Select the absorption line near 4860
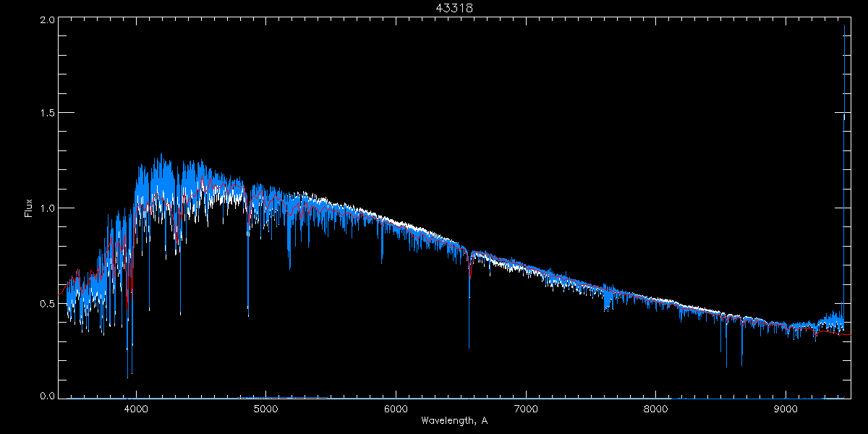Image resolution: width=868 pixels, height=434 pixels. 248,312
